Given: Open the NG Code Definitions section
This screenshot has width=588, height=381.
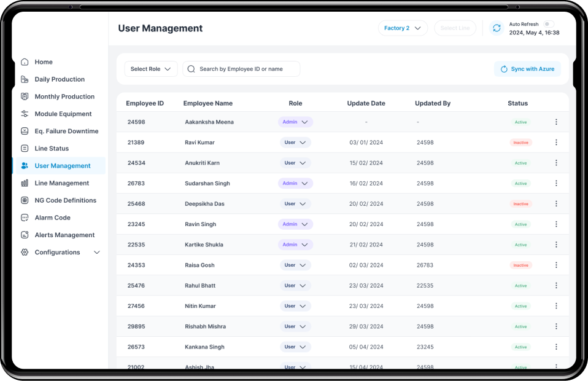Looking at the screenshot, I should pos(25,200).
